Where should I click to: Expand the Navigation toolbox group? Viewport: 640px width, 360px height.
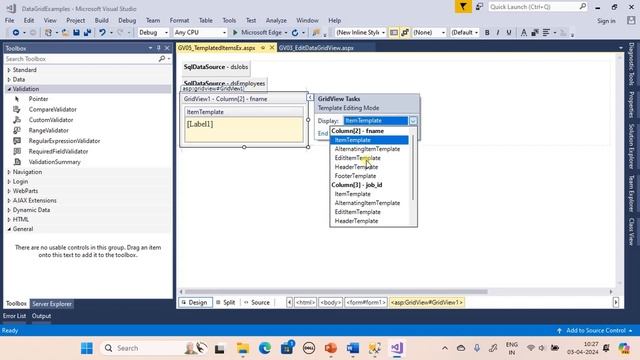click(x=9, y=172)
